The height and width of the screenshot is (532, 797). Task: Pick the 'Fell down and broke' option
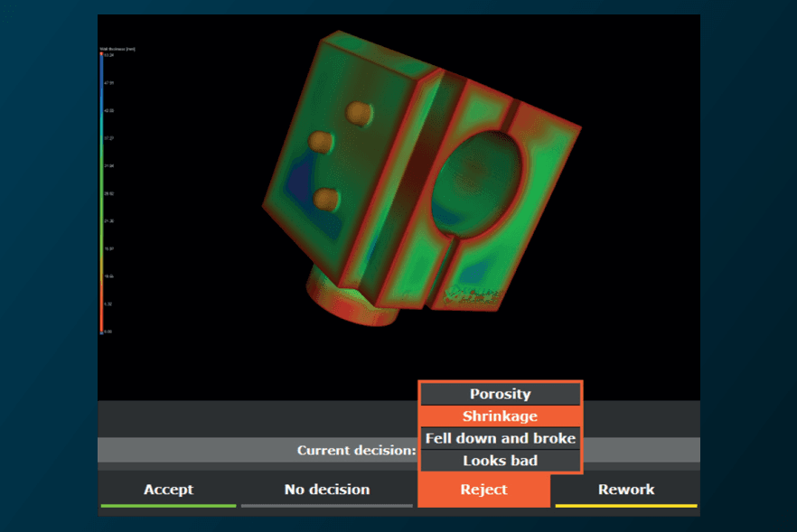(x=501, y=438)
